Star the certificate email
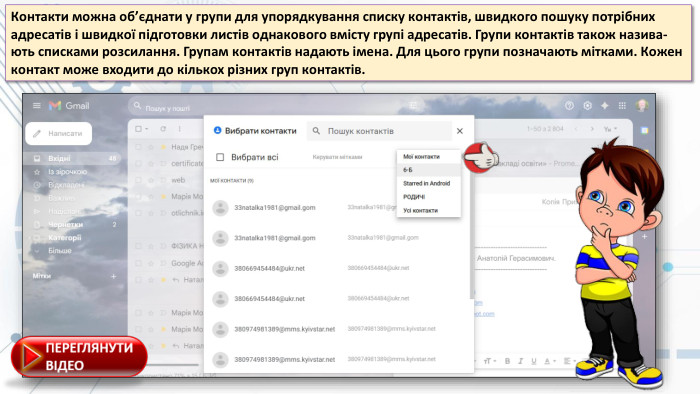This screenshot has height=394, width=700. click(151, 164)
